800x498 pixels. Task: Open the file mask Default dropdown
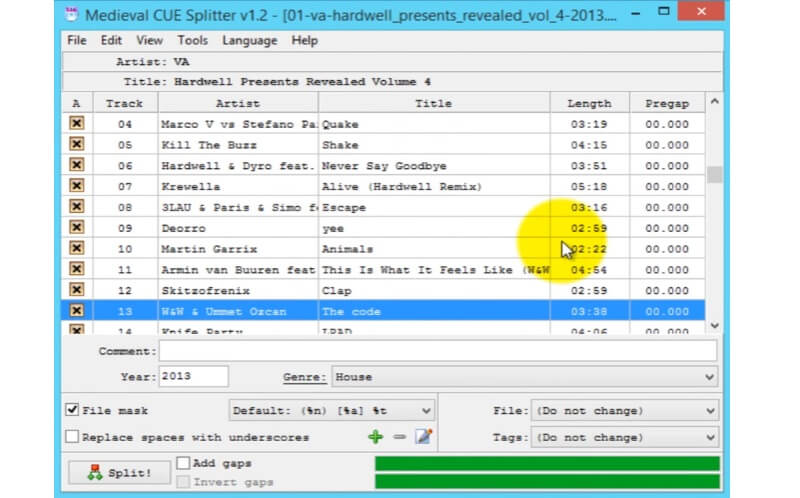332,410
